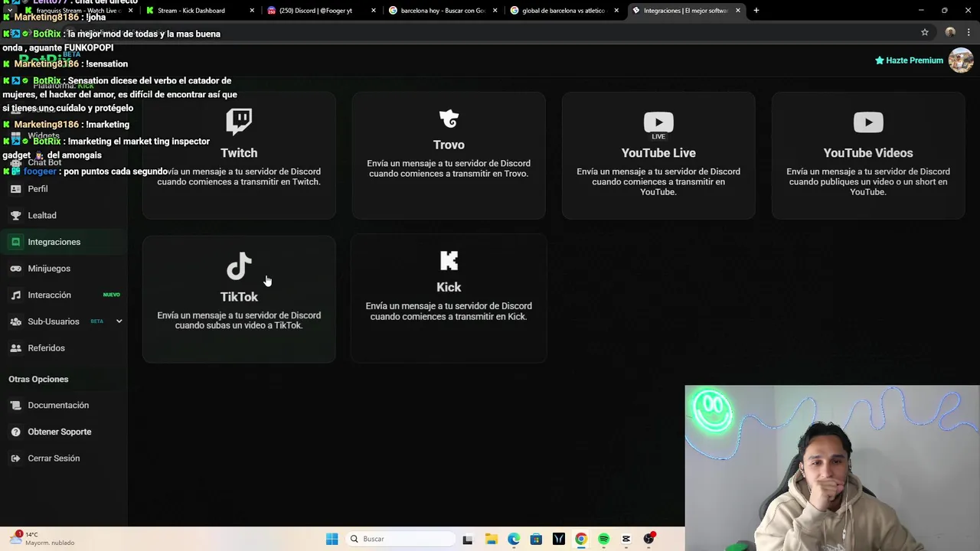Open Spotify from the taskbar
980x551 pixels.
click(603, 539)
